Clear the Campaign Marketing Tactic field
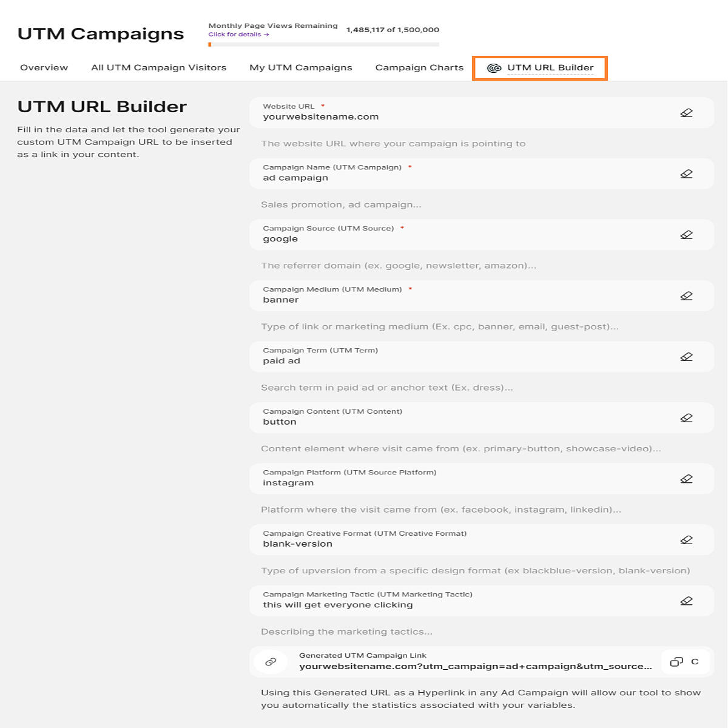 686,601
